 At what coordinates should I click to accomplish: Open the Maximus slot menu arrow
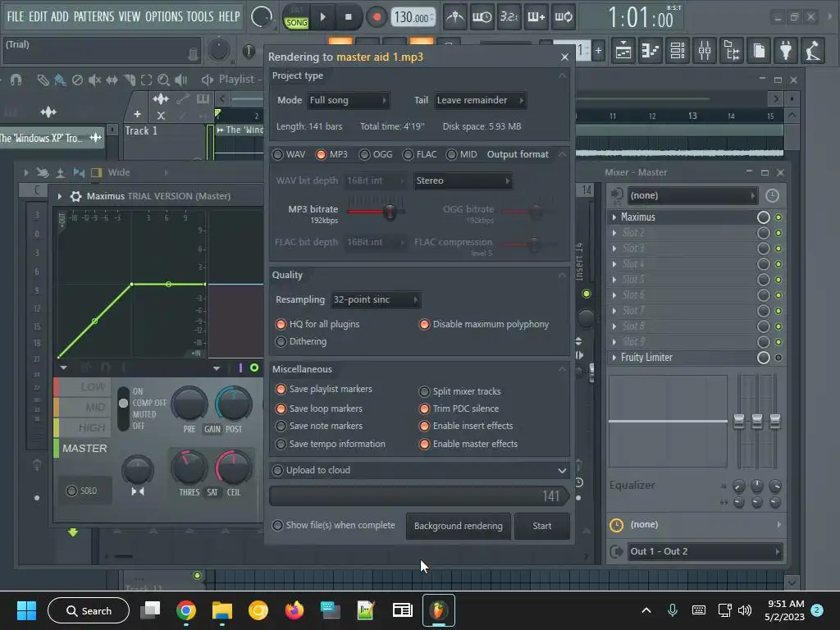(614, 217)
